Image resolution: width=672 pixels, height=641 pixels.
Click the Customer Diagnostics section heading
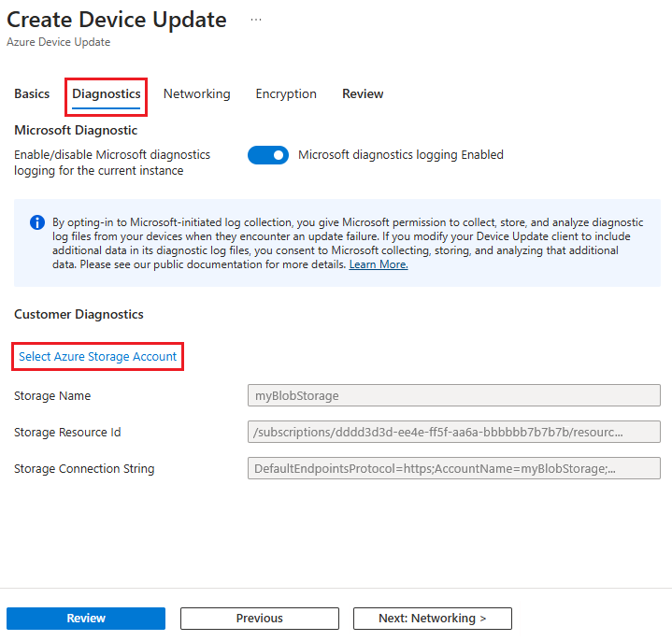point(79,315)
